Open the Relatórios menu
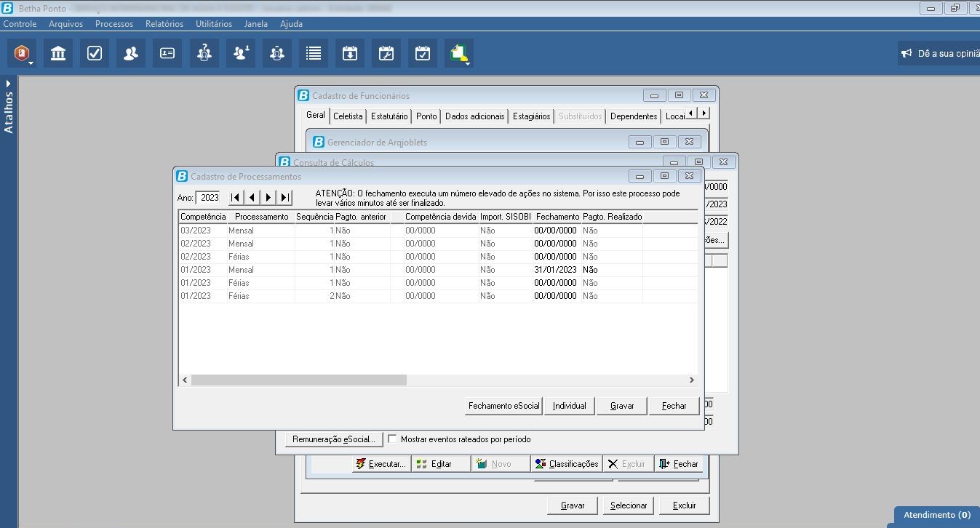The image size is (980, 528). pyautogui.click(x=164, y=24)
